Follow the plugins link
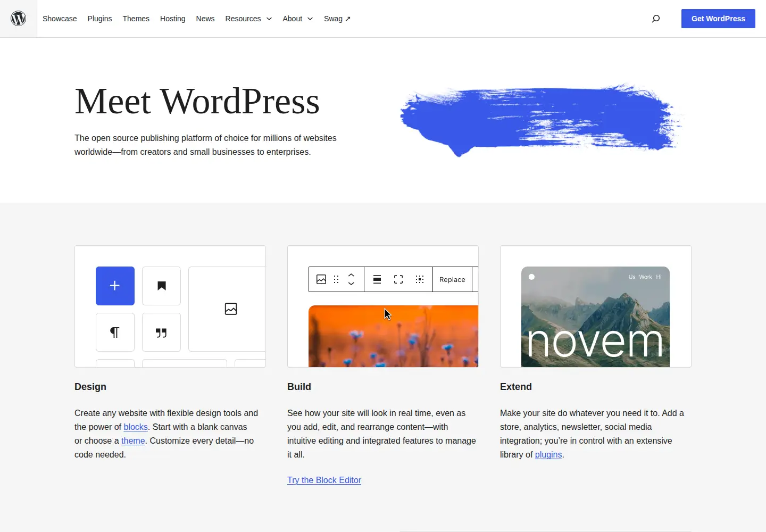 pyautogui.click(x=548, y=454)
